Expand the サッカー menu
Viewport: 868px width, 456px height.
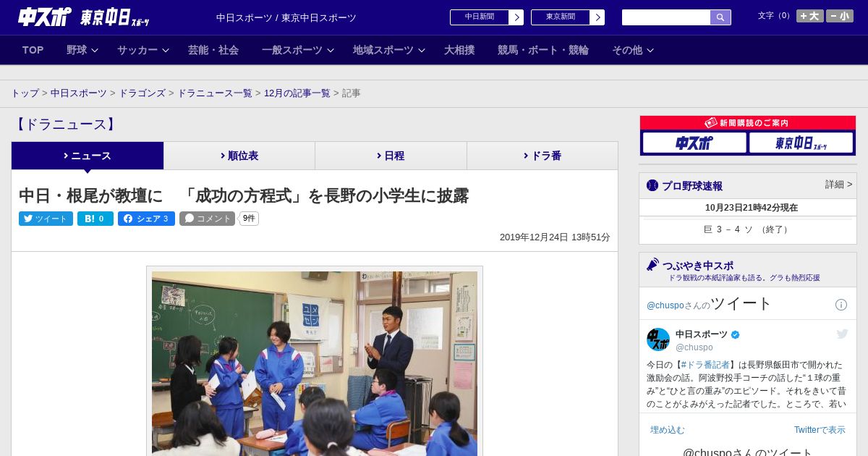(x=143, y=50)
